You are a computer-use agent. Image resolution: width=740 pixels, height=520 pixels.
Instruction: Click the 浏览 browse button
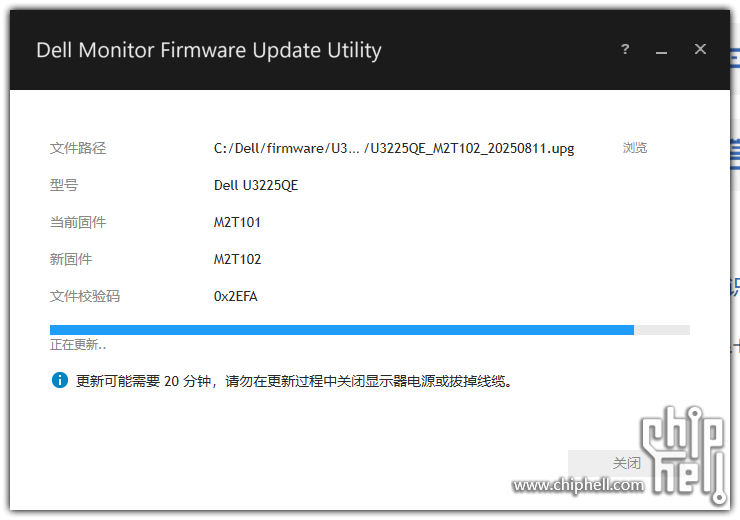[x=635, y=148]
